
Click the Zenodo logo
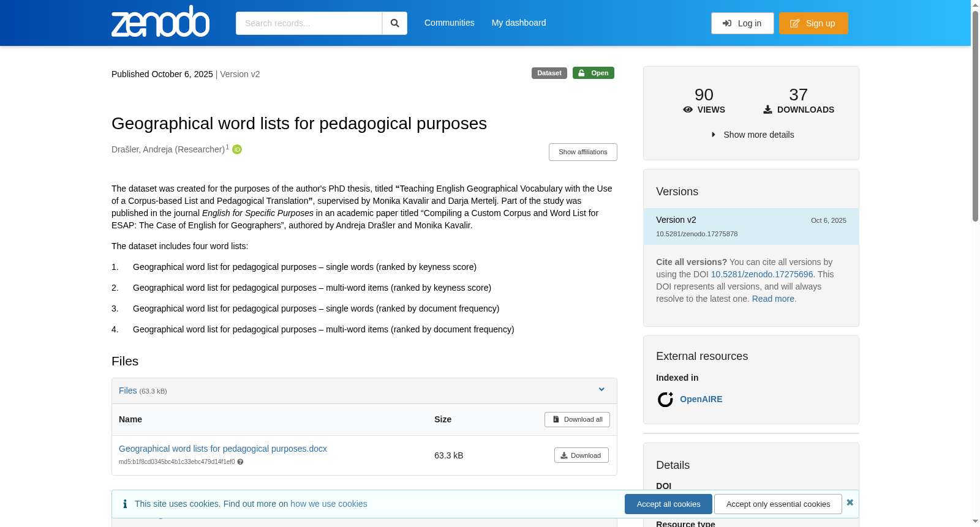pos(160,21)
